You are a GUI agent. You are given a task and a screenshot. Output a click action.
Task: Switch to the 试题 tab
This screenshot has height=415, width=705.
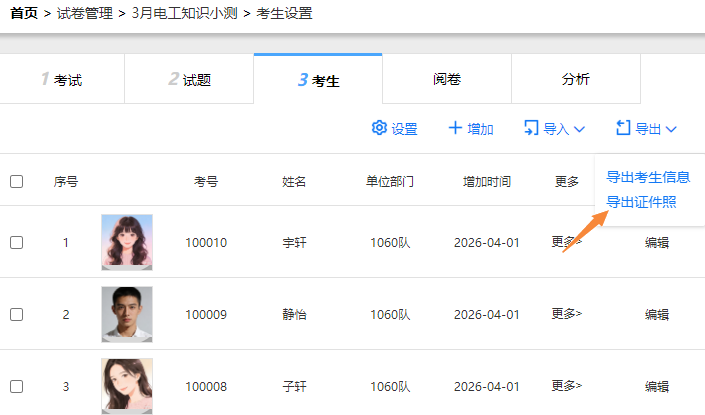coord(189,79)
